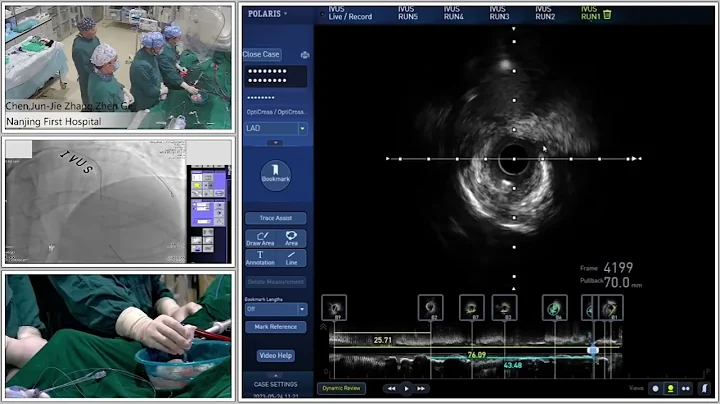Open the B7 bookmark thumbnail
This screenshot has width=720, height=404.
point(472,308)
